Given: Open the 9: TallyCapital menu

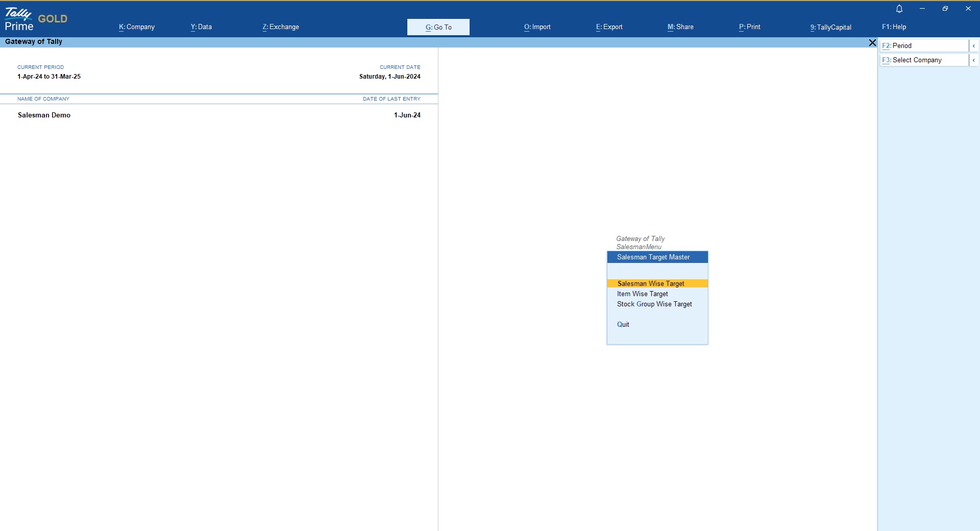Looking at the screenshot, I should [x=830, y=27].
